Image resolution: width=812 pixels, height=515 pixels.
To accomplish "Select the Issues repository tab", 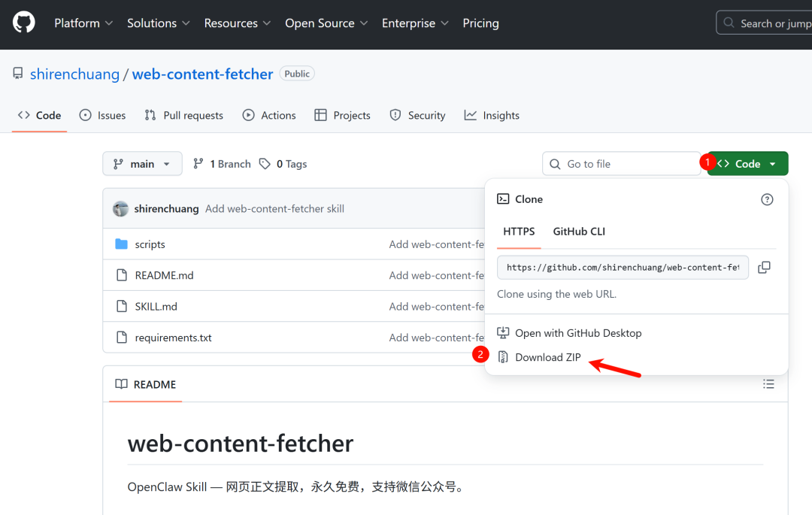I will point(103,115).
